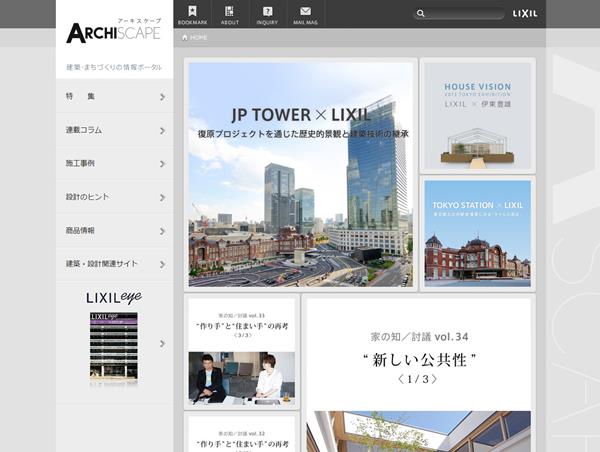
Task: Expand the chevron beside 商品情報
Action: coord(163,231)
